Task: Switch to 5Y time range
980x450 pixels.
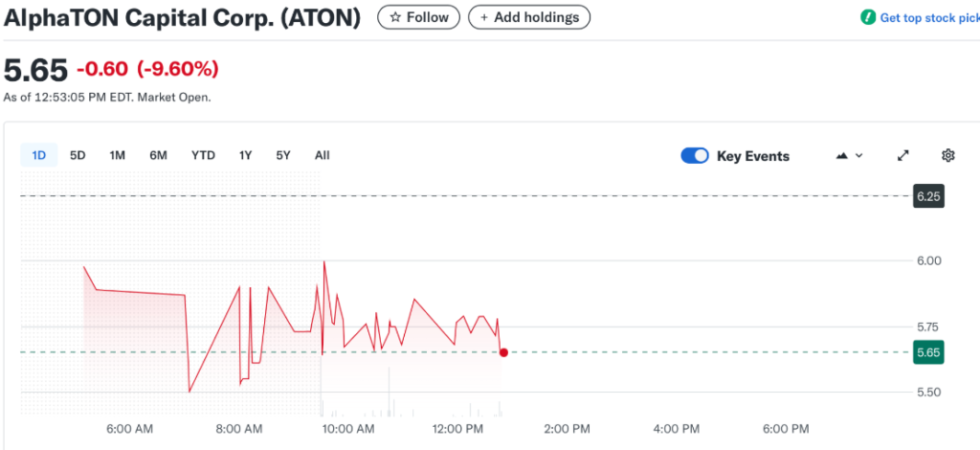Action: [x=283, y=155]
